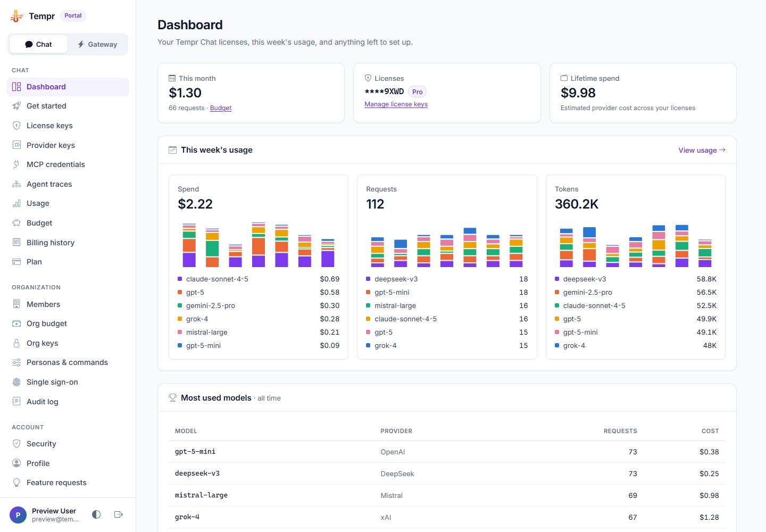
Task: Click the calendar icon beside This month
Action: [x=172, y=78]
